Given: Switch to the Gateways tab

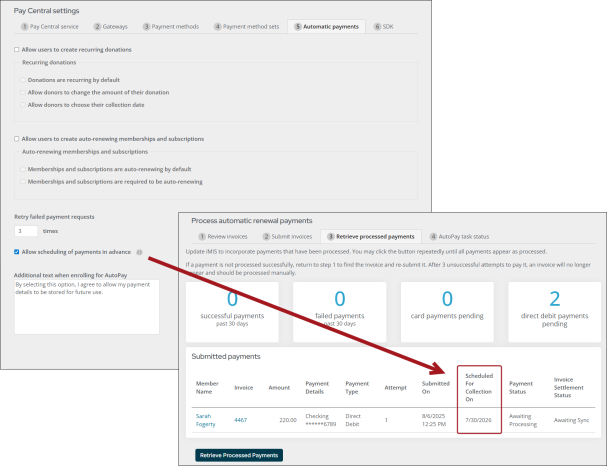Looking at the screenshot, I should [111, 27].
